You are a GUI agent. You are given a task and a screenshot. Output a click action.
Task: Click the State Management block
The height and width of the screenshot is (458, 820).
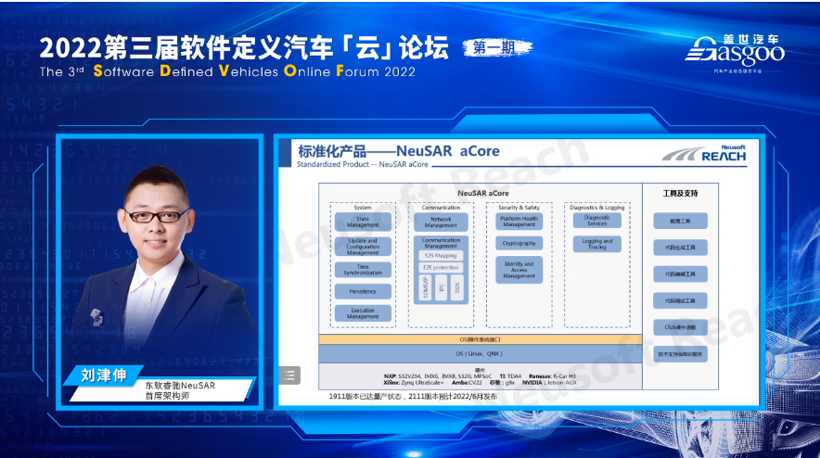(x=363, y=222)
